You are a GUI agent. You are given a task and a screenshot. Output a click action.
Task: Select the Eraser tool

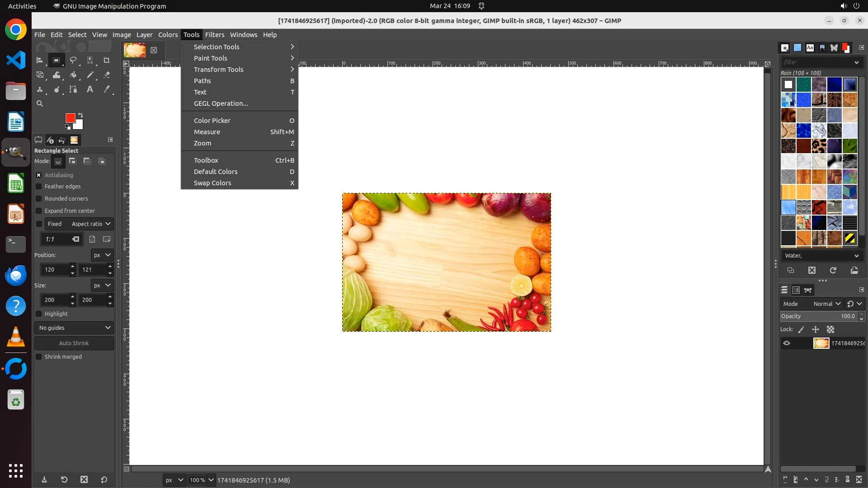(107, 75)
